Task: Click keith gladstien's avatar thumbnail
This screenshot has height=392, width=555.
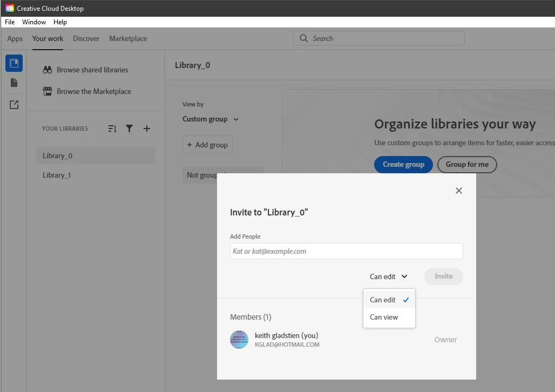Action: tap(239, 340)
